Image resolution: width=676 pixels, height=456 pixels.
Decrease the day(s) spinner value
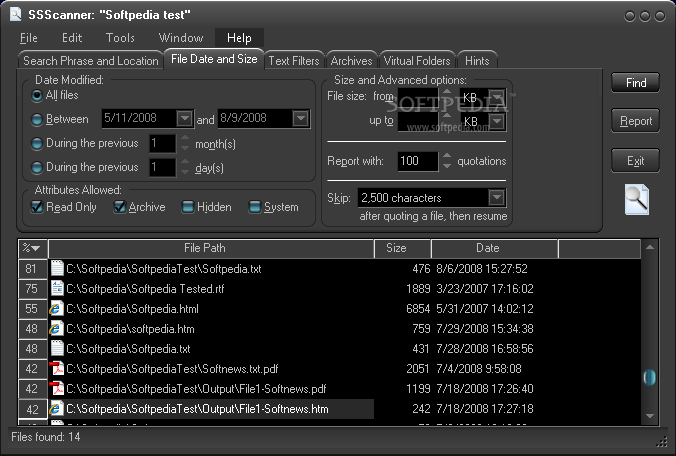pyautogui.click(x=185, y=172)
